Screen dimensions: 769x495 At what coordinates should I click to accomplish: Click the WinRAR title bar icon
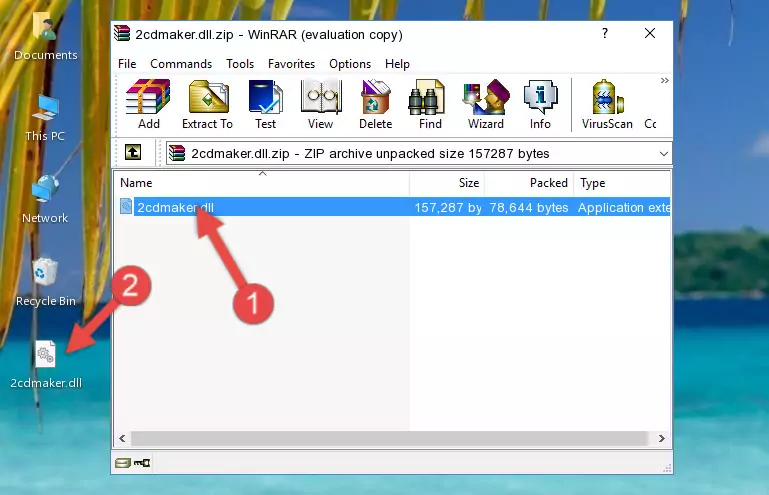[x=122, y=33]
